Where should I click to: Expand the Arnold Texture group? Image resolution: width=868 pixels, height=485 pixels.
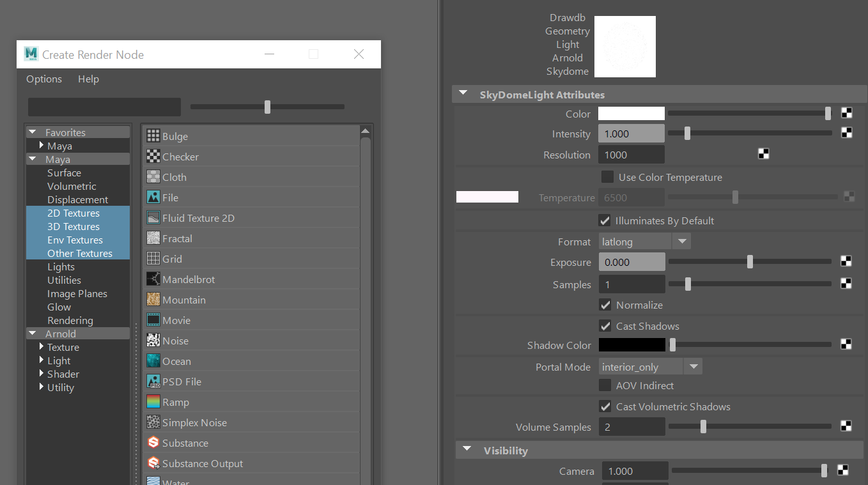tap(42, 347)
